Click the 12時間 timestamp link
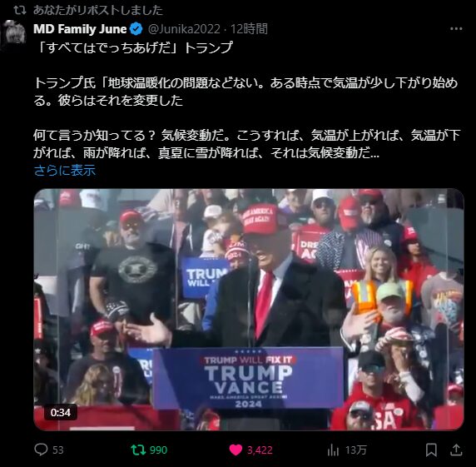 249,29
